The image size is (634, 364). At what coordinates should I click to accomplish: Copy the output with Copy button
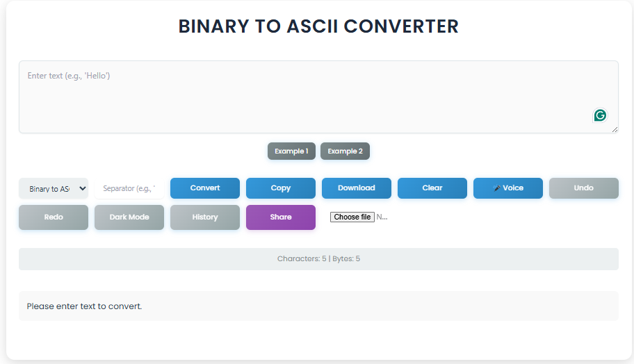coord(281,188)
